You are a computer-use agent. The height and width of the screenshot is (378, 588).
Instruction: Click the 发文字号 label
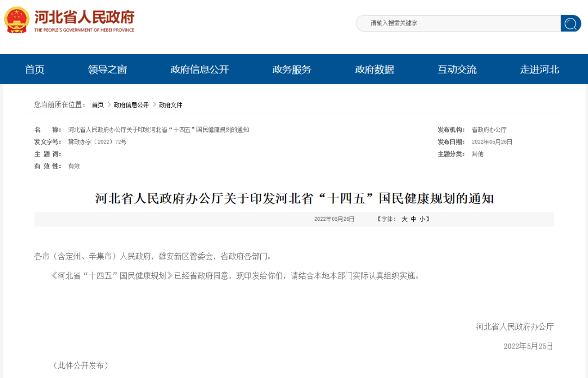(x=47, y=142)
